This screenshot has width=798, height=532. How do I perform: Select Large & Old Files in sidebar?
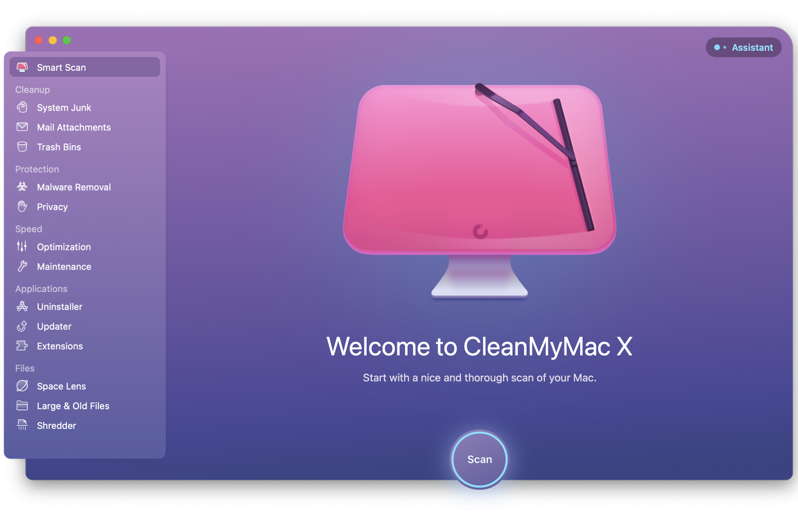(x=73, y=405)
